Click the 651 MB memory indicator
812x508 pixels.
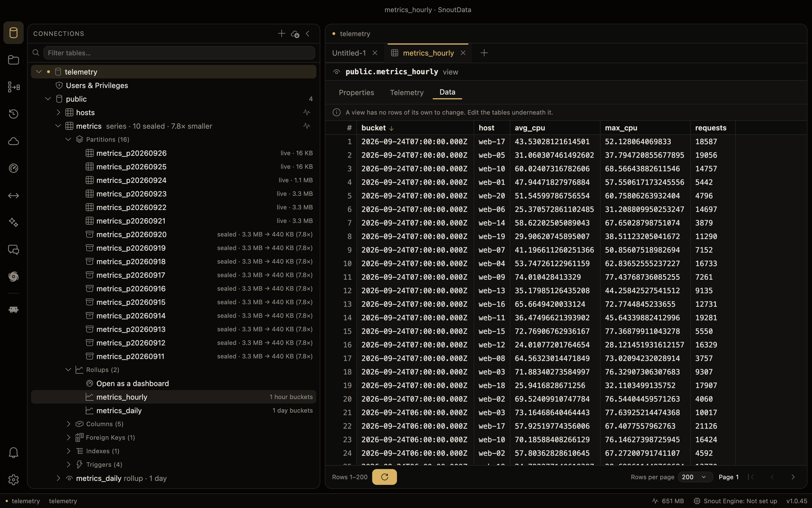point(668,501)
